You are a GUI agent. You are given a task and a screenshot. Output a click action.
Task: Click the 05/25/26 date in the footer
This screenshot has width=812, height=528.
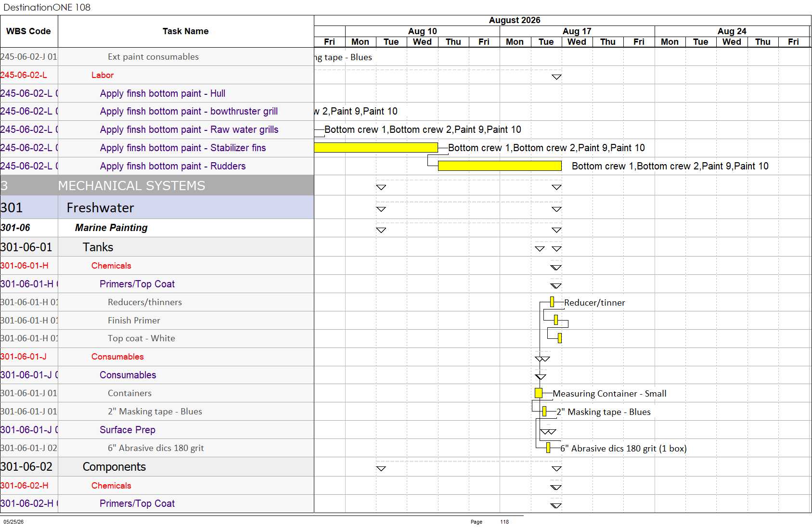tap(13, 522)
